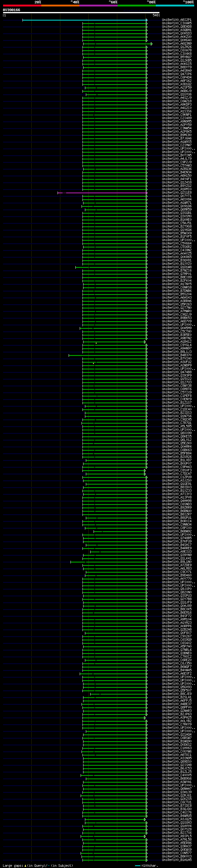Select hit UniRef100_Q8EHD8
197x868 pixels.
click(176, 26)
